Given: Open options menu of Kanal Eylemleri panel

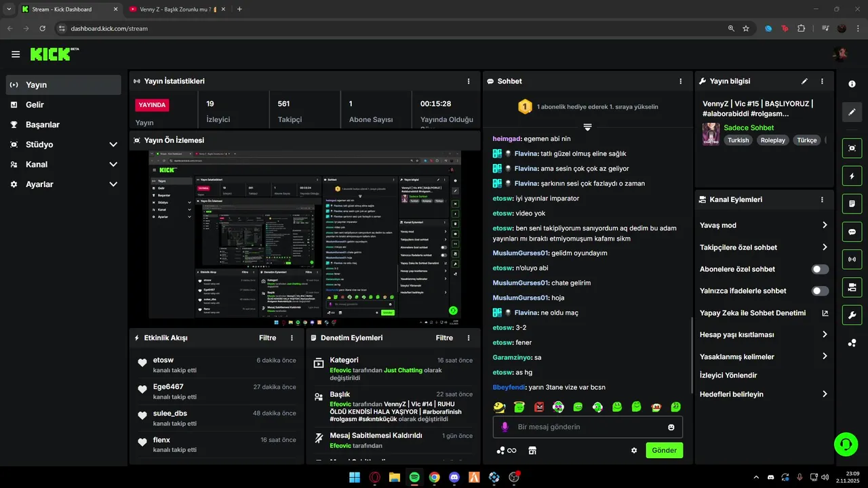Looking at the screenshot, I should coord(822,200).
